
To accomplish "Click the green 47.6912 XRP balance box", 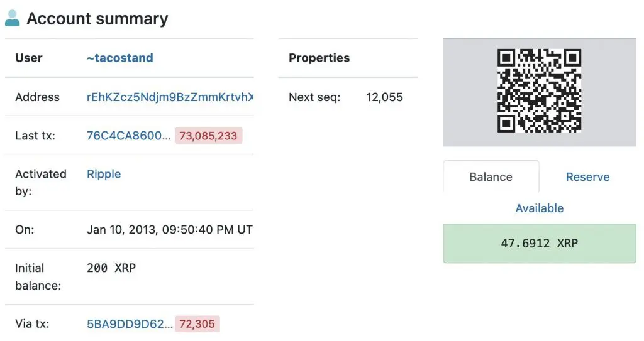I will click(x=539, y=243).
